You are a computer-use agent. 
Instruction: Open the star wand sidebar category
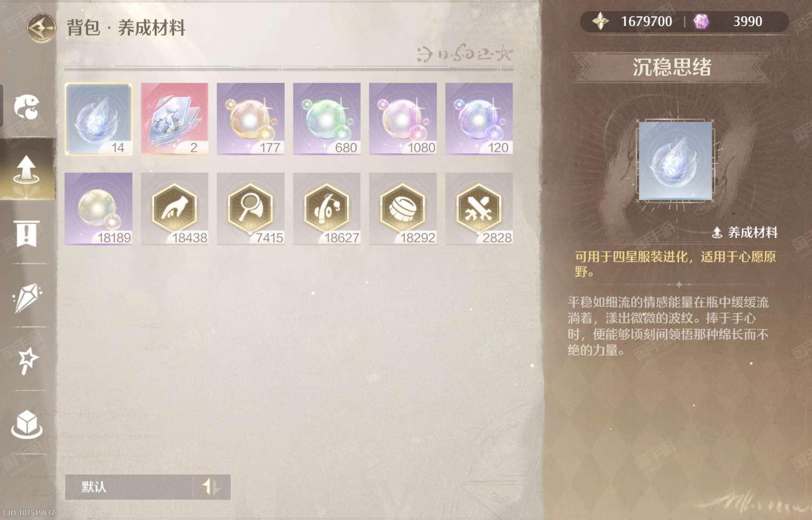point(27,361)
